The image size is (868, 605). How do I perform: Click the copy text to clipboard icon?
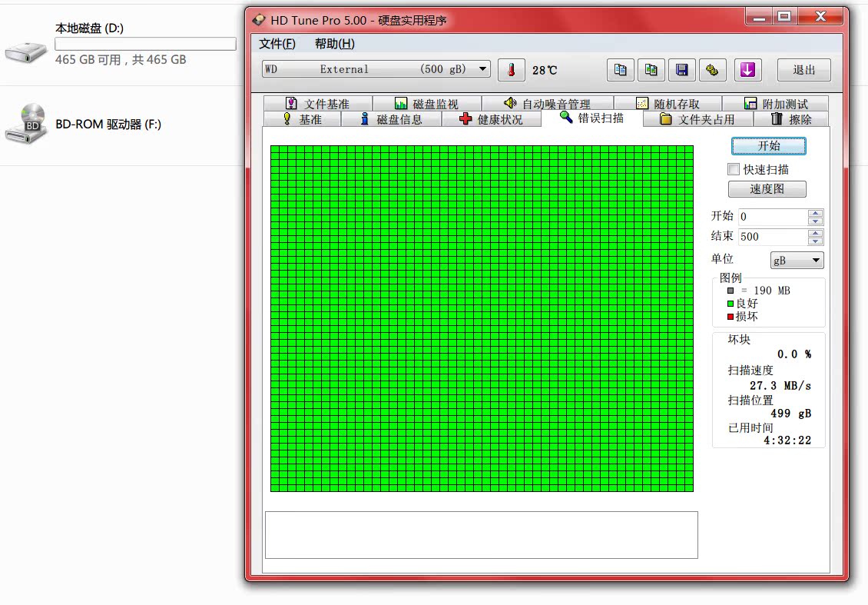620,70
